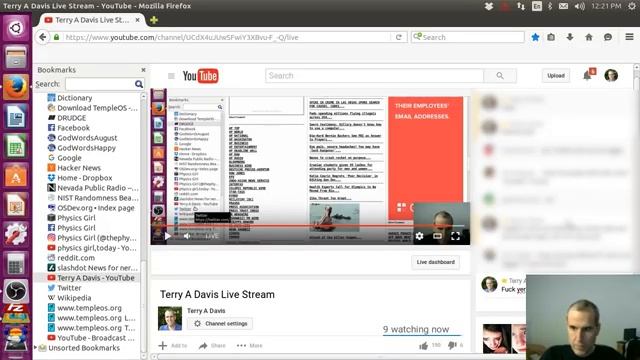The image size is (640, 360).
Task: Launch LibreOffice Calc from dock
Action: tap(16, 146)
